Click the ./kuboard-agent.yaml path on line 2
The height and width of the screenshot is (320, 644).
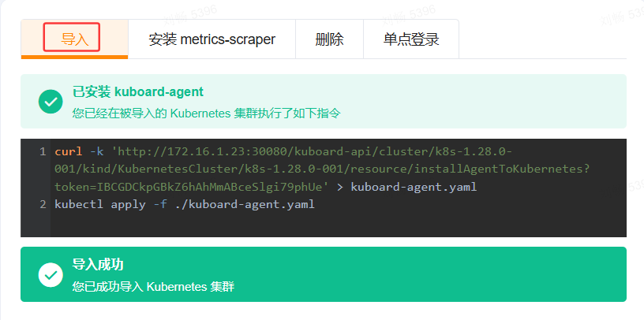point(242,205)
